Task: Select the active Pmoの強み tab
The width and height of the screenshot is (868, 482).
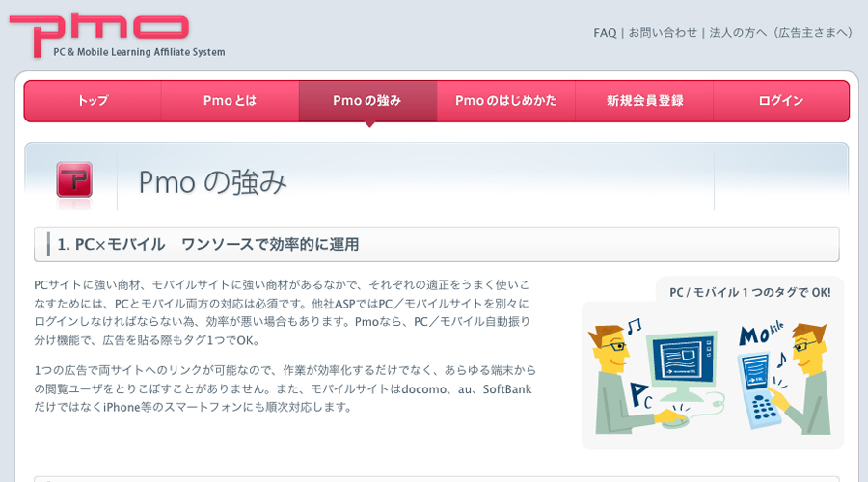Action: (x=366, y=101)
